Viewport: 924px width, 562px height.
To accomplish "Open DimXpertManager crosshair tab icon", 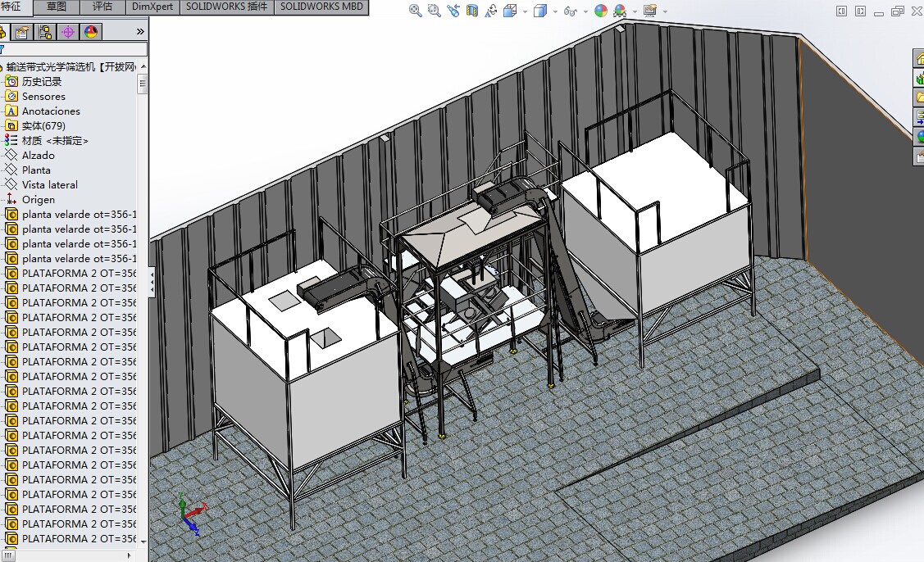I will coord(68,32).
